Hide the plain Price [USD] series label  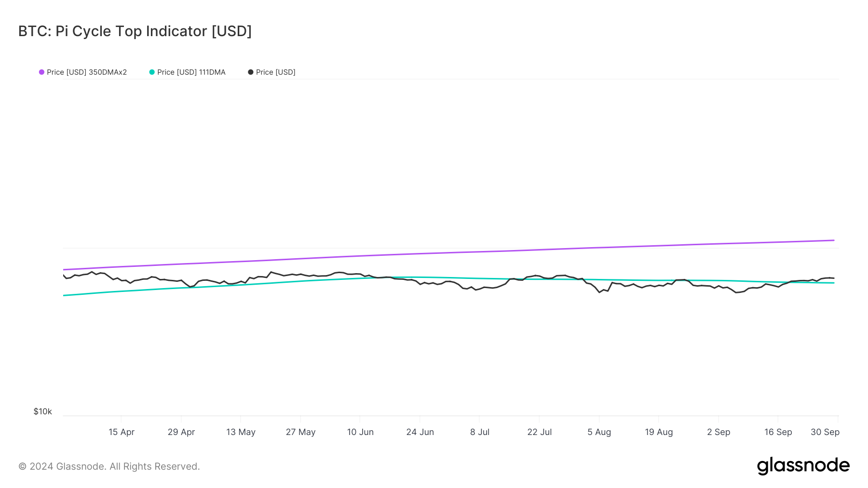tap(275, 72)
